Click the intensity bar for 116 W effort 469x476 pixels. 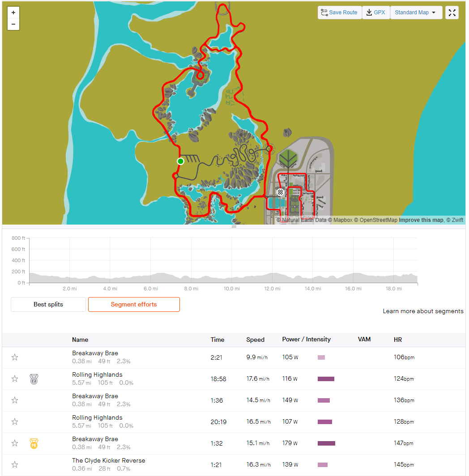[326, 379]
